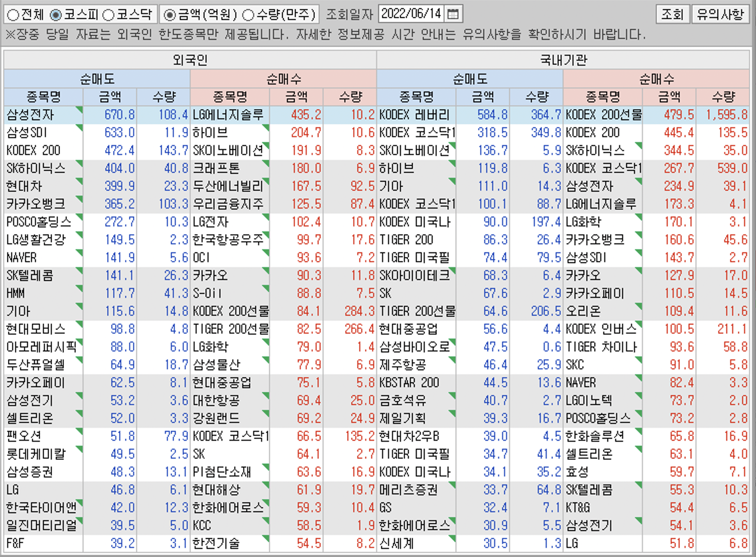Select 롯데케미칼 row
This screenshot has height=557, width=756.
pyautogui.click(x=43, y=454)
